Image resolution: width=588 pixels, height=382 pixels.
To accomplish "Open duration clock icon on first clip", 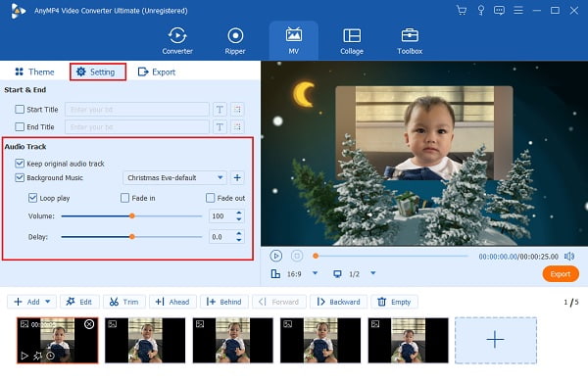I will coord(50,356).
